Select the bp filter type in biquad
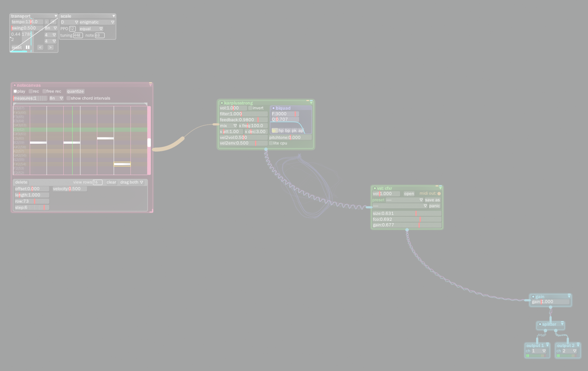The height and width of the screenshot is (371, 588). [288, 131]
